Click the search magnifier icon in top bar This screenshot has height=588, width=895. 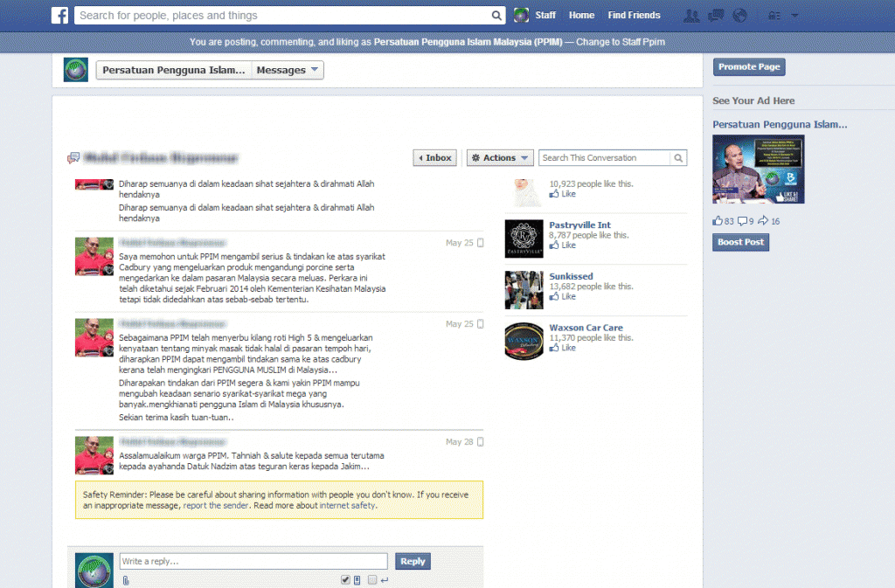coord(496,16)
